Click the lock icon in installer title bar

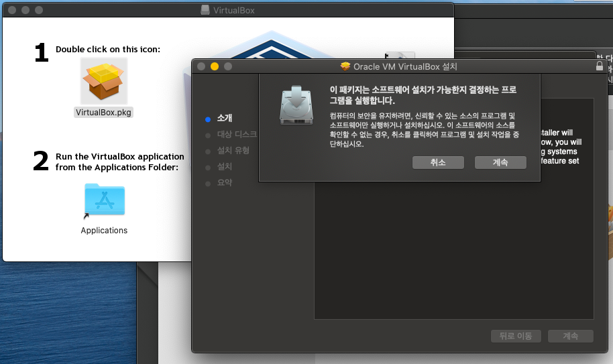[600, 66]
